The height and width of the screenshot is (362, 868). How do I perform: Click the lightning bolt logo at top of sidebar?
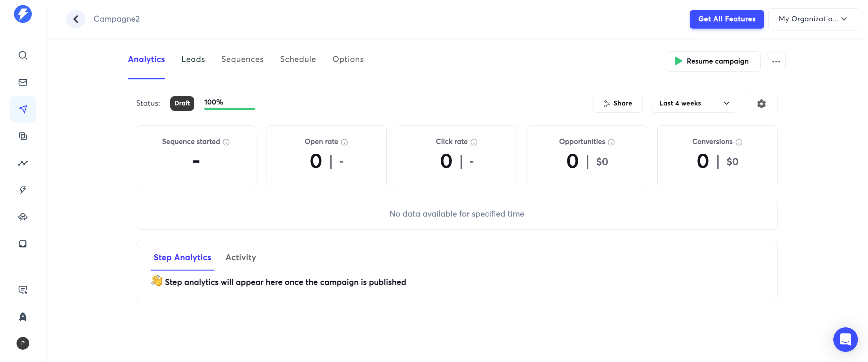pos(23,14)
